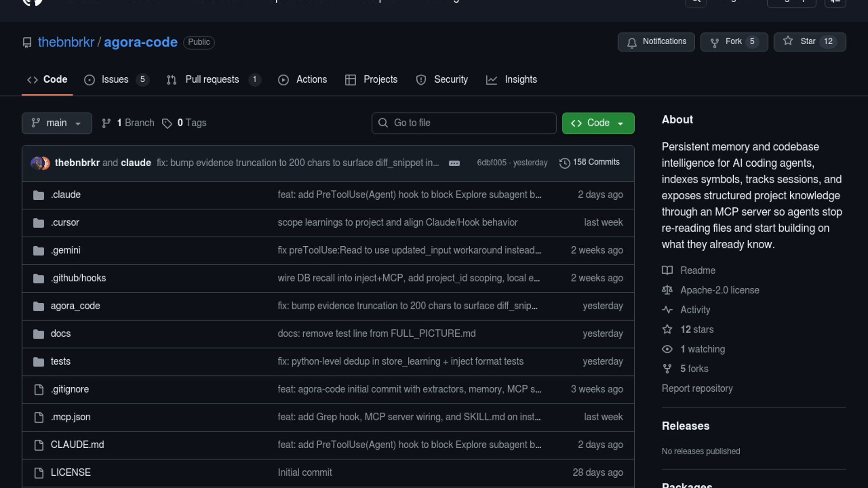The image size is (868, 488).
Task: Click the eye icon for watching
Action: click(x=667, y=349)
